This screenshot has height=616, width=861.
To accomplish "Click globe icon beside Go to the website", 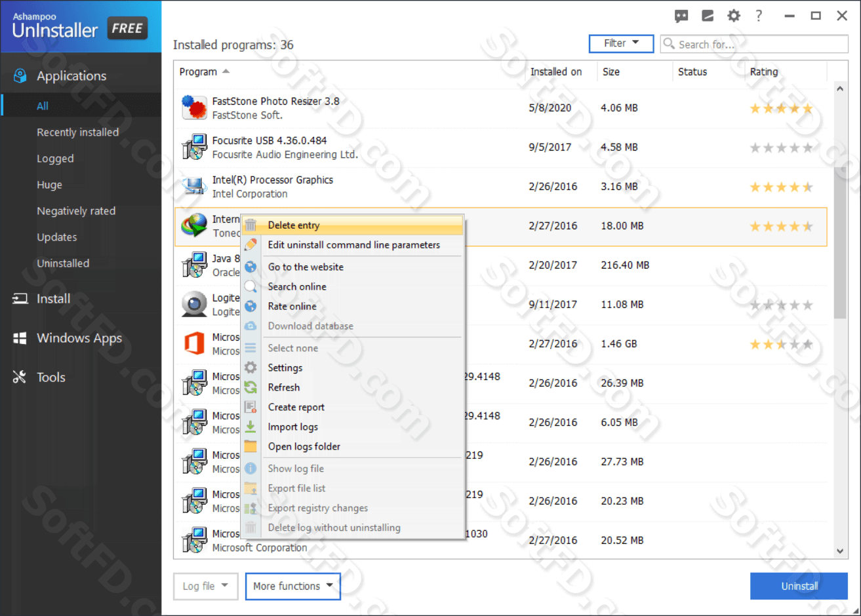I will [250, 267].
